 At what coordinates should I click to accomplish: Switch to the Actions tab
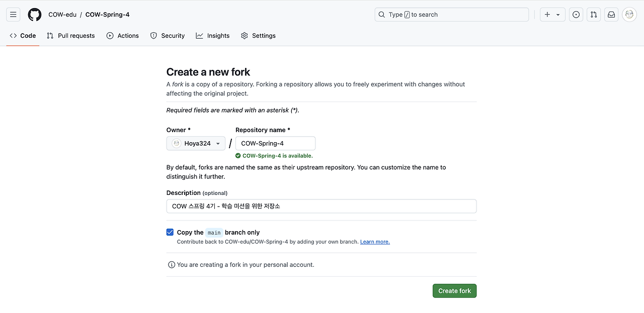(123, 36)
